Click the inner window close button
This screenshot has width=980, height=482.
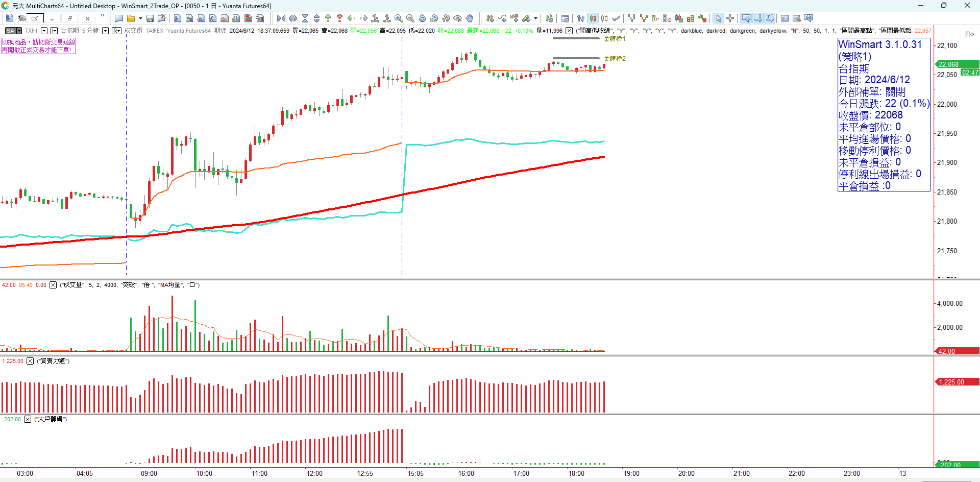pos(87,18)
